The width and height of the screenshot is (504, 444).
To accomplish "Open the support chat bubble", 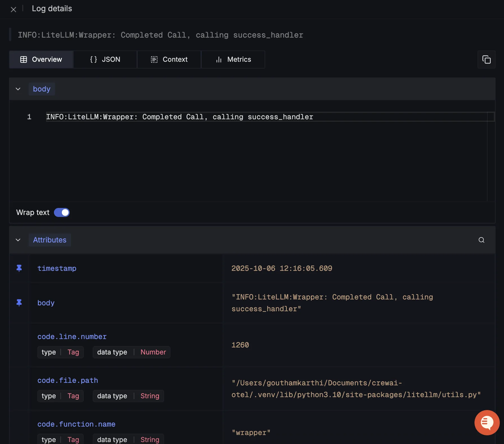I will [487, 422].
